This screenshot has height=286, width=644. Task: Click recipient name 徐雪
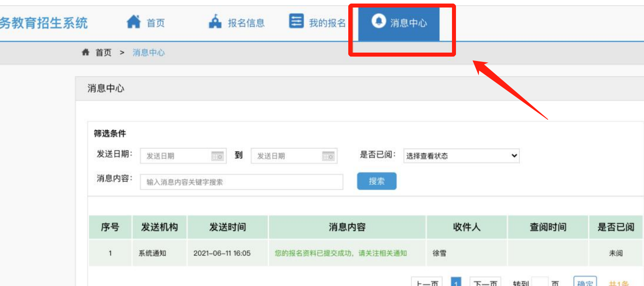[440, 253]
